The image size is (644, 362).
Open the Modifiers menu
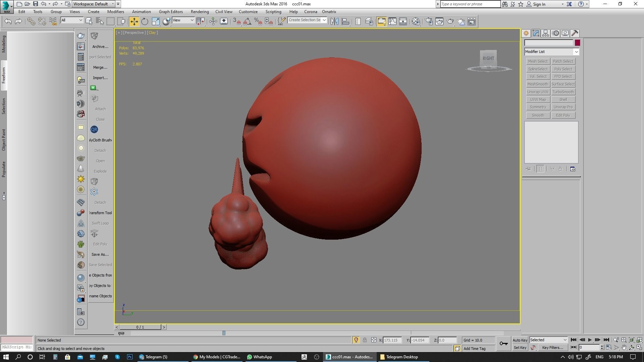115,12
